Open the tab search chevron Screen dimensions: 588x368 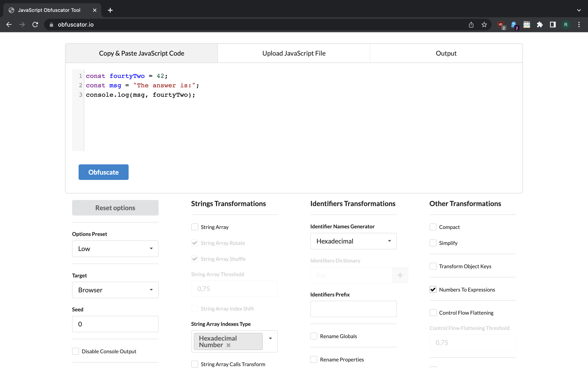point(579,10)
